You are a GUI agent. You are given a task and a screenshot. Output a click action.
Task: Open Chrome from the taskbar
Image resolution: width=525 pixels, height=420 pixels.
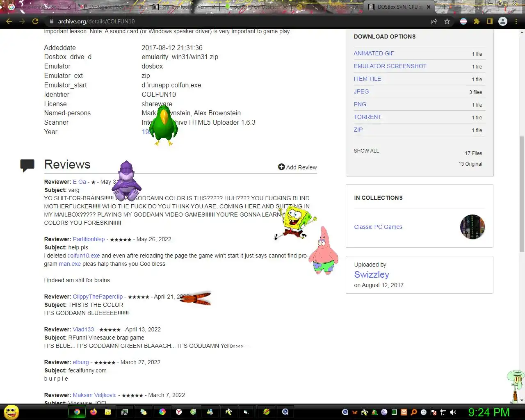coord(77,412)
